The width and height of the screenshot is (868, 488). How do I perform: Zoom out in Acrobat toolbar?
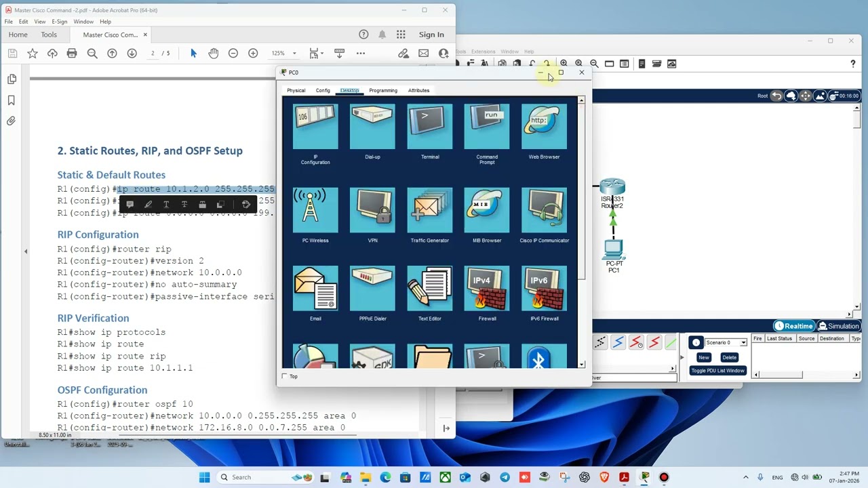(233, 53)
